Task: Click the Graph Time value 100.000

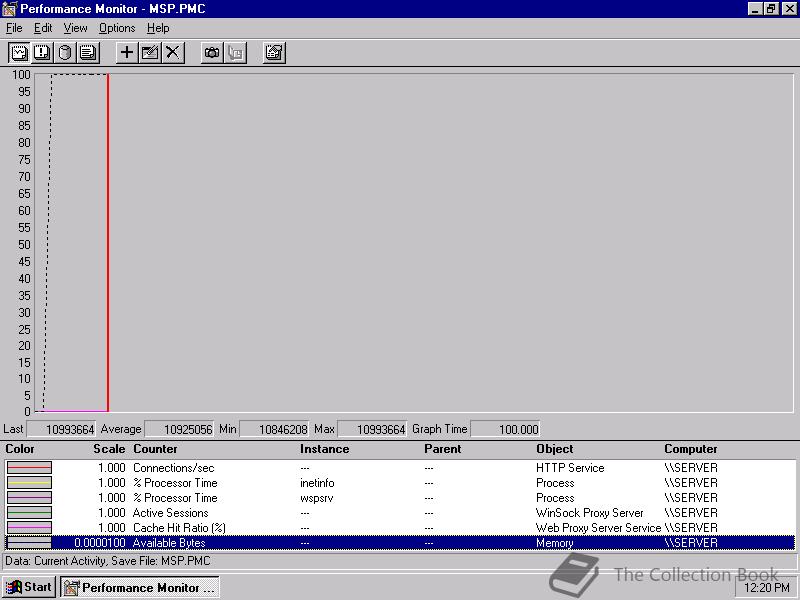Action: click(x=505, y=429)
